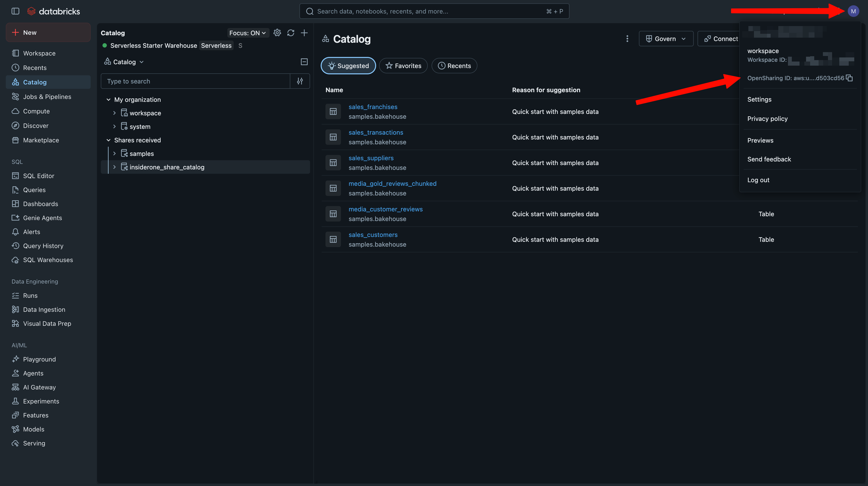The height and width of the screenshot is (486, 868).
Task: Collapse the My organization section
Action: click(x=108, y=99)
